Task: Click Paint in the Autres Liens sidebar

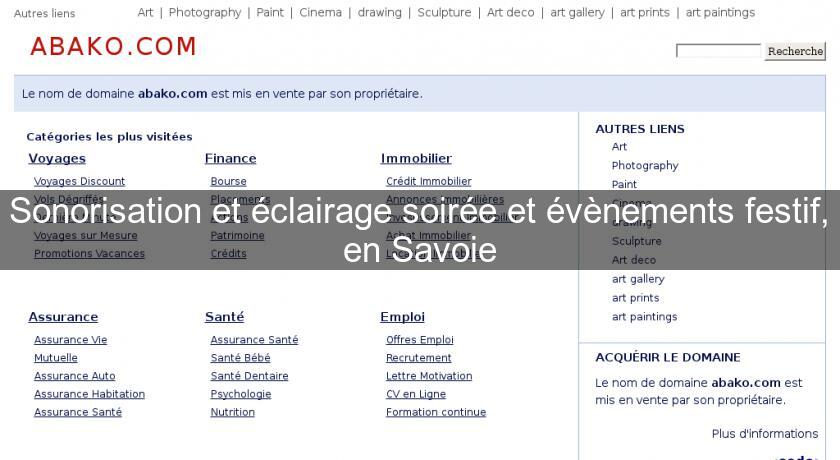Action: pyautogui.click(x=624, y=184)
